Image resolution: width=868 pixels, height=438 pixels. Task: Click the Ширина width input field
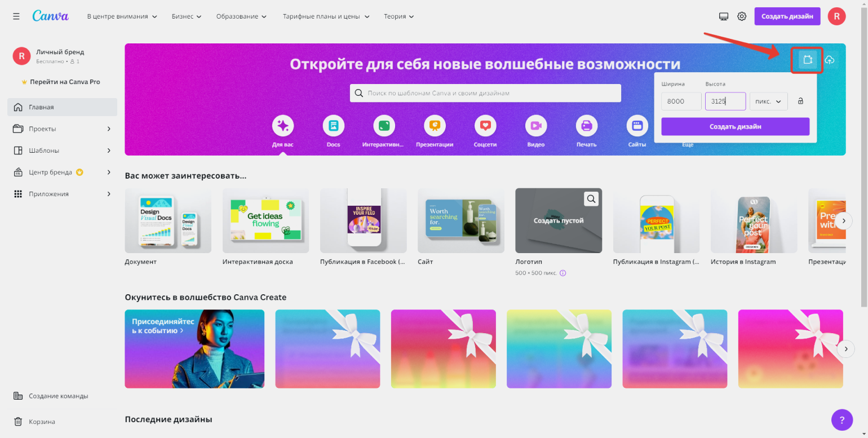(x=681, y=101)
